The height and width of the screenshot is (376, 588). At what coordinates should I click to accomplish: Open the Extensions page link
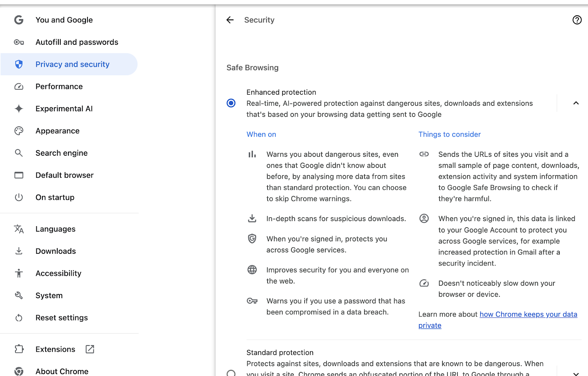click(69, 349)
